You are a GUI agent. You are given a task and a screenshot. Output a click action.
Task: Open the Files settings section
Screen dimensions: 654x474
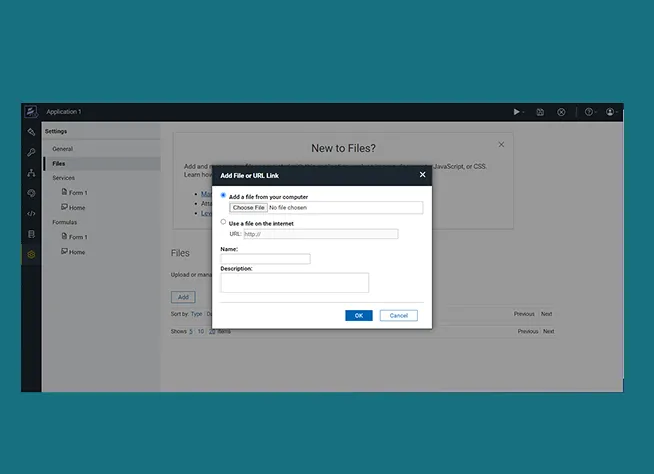click(59, 163)
